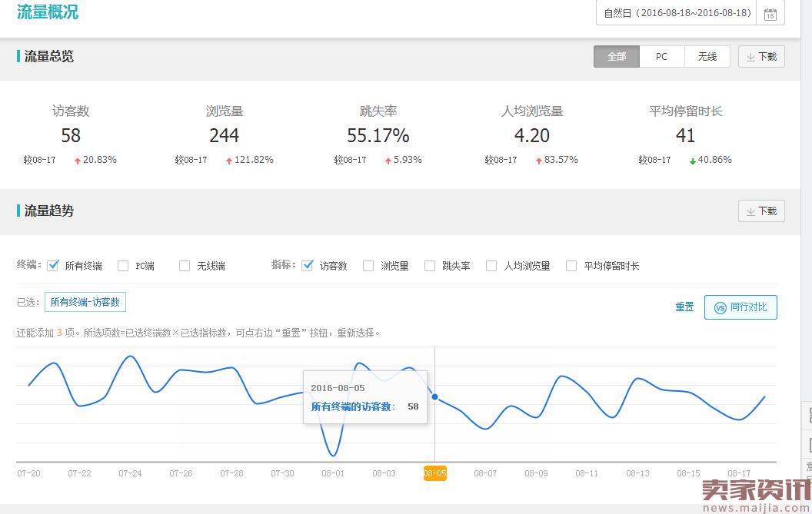Open the 自然日 date range picker
The width and height of the screenshot is (812, 514).
coord(677,13)
